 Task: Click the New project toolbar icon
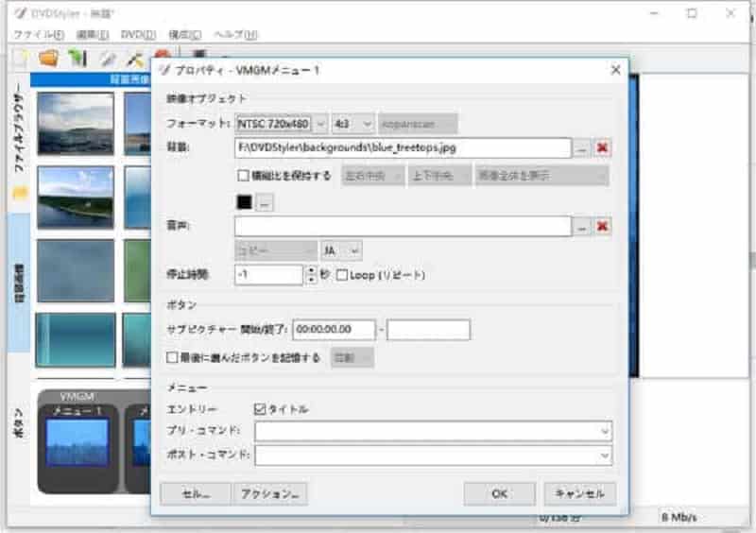point(20,59)
